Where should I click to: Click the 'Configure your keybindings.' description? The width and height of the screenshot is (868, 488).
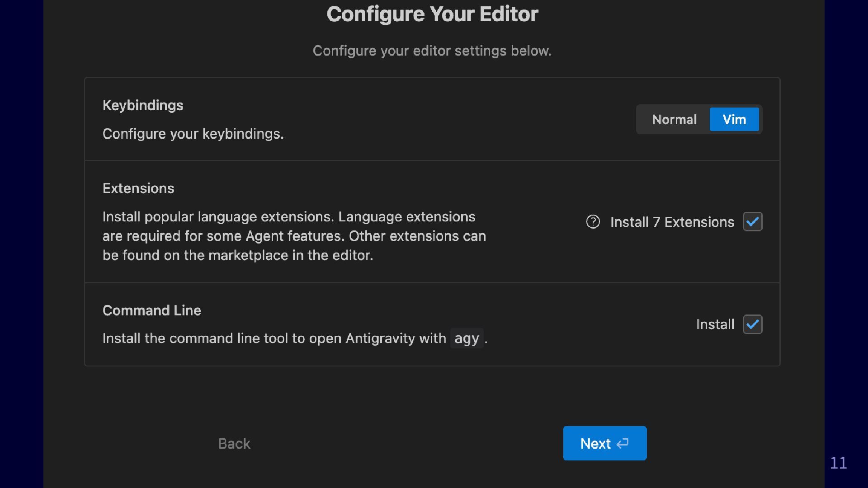(x=193, y=134)
